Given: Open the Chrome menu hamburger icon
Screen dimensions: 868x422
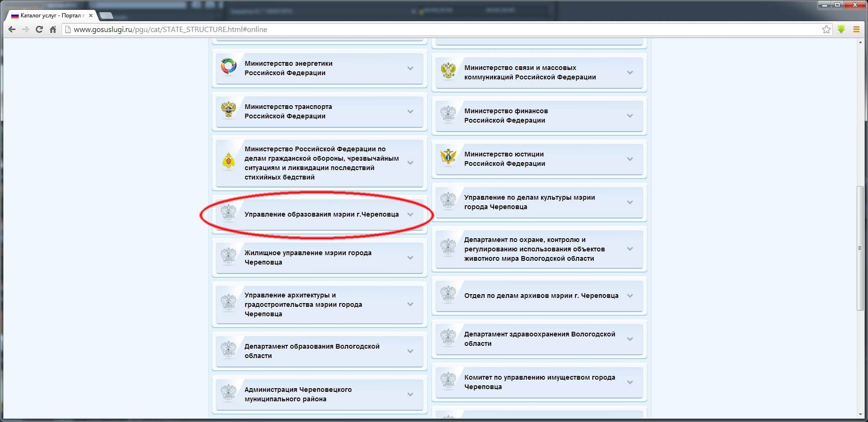Looking at the screenshot, I should click(856, 29).
